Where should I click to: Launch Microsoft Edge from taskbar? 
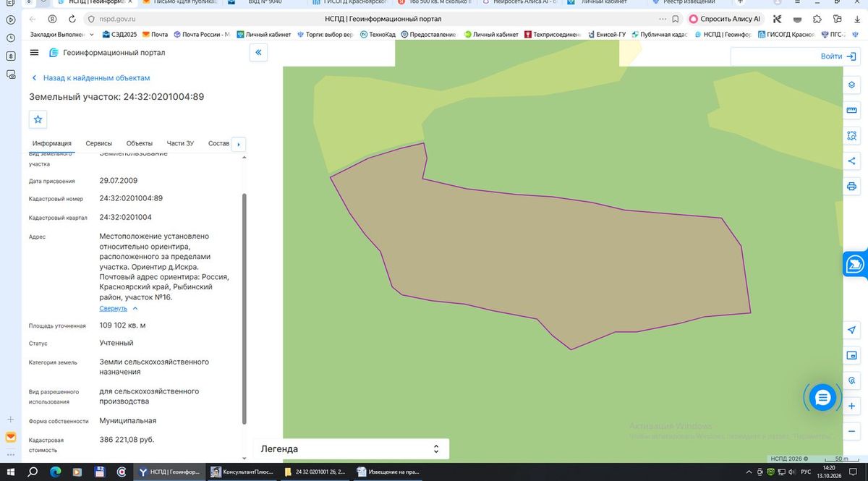56,472
